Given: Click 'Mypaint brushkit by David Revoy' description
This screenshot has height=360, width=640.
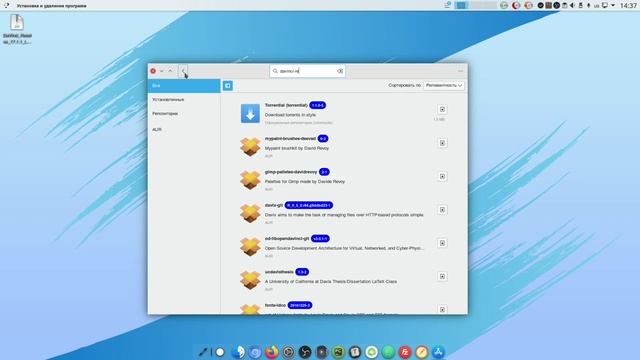Looking at the screenshot, I should pyautogui.click(x=297, y=148).
